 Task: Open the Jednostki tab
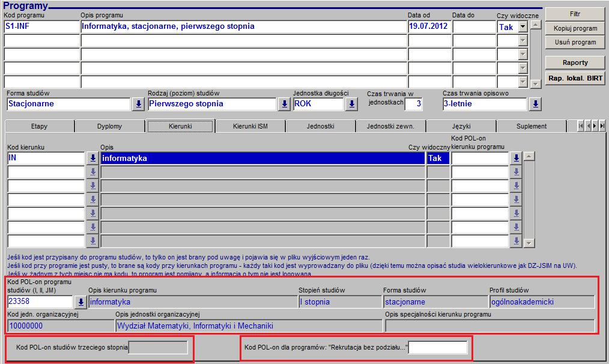[x=321, y=126]
